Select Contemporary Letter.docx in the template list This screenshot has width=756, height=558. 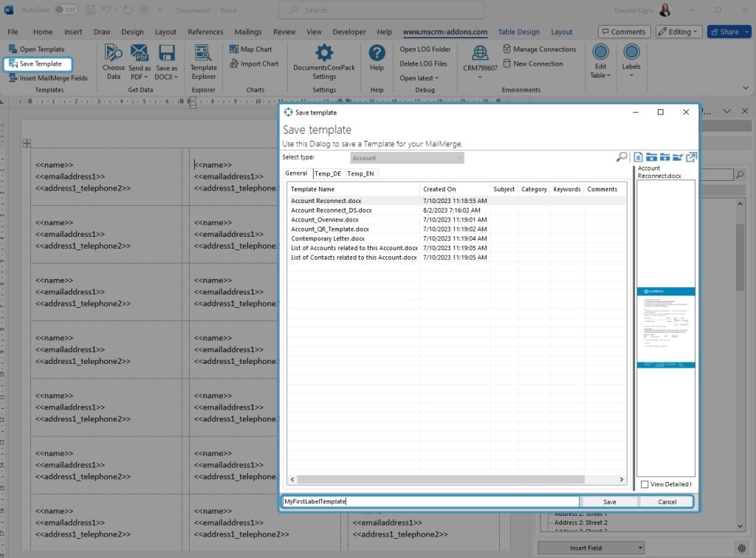[x=328, y=238]
